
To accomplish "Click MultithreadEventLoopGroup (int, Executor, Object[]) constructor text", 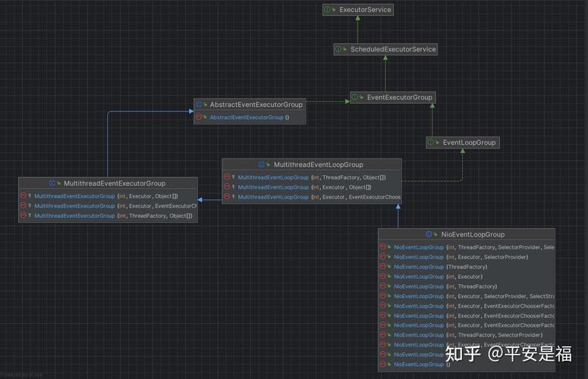I will tap(304, 187).
